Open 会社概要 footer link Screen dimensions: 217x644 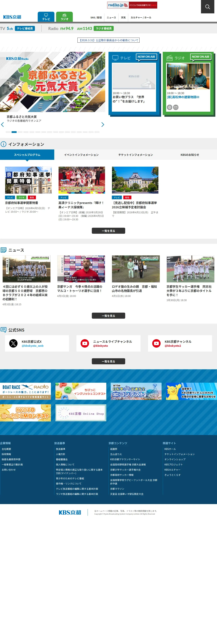point(7,449)
